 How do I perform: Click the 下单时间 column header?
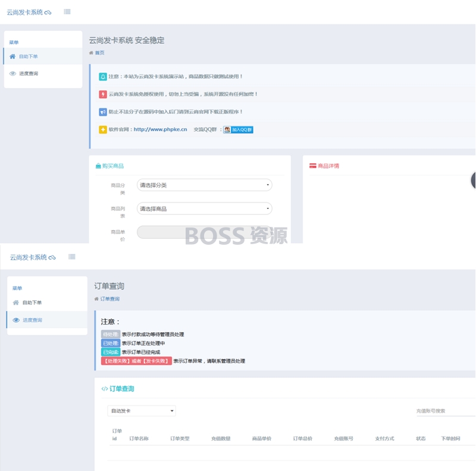click(x=450, y=438)
